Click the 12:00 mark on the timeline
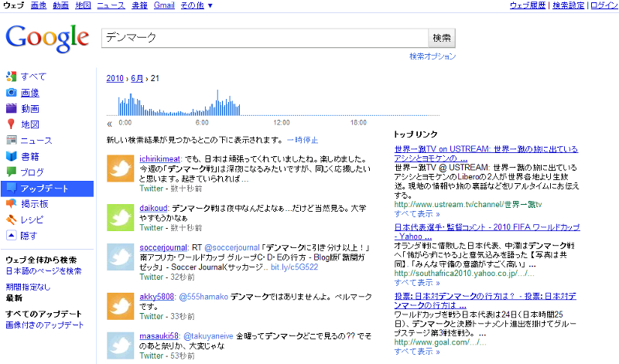The height and width of the screenshot is (364, 619). tap(282, 123)
